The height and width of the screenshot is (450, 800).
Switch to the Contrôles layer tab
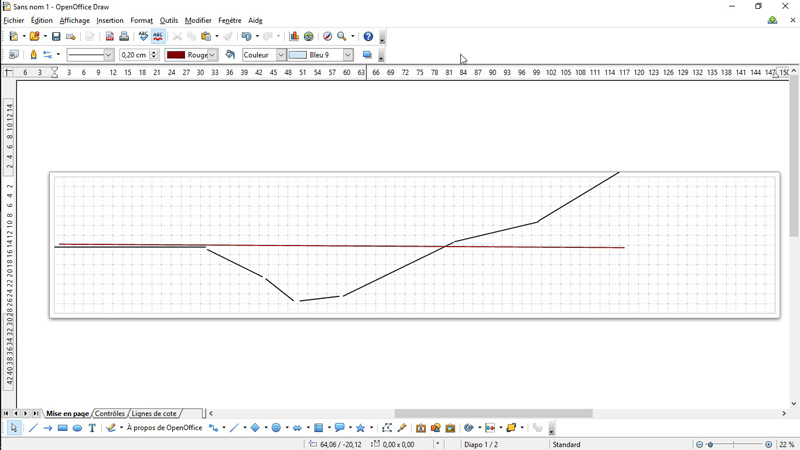[x=110, y=414]
